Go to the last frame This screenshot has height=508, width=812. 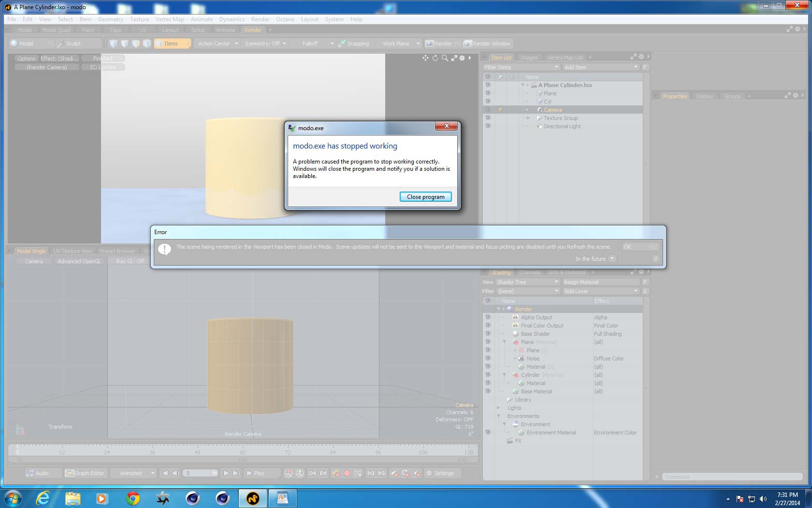pyautogui.click(x=236, y=473)
